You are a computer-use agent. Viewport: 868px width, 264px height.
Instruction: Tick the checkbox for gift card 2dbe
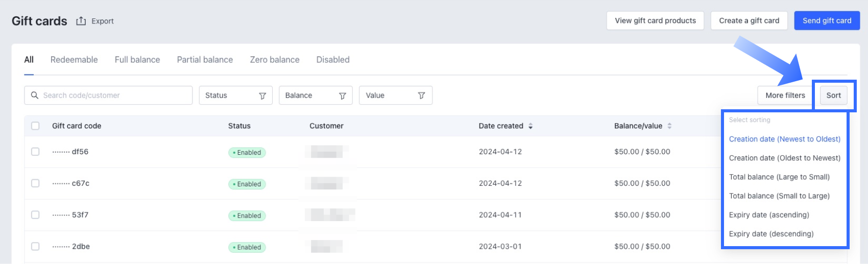click(35, 247)
